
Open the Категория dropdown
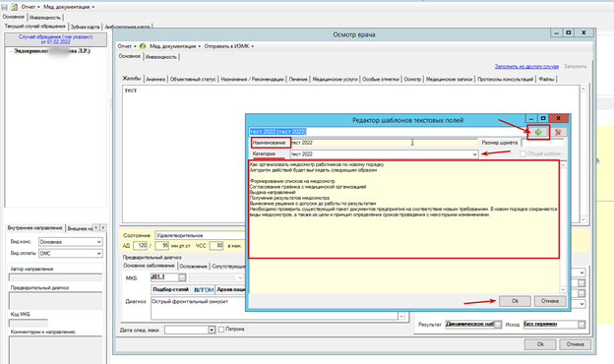pos(474,154)
